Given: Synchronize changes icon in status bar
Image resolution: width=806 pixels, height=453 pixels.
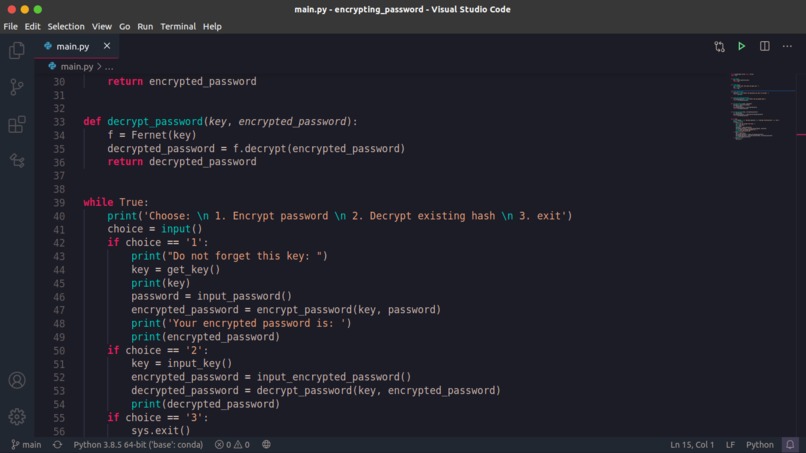Looking at the screenshot, I should [x=57, y=444].
